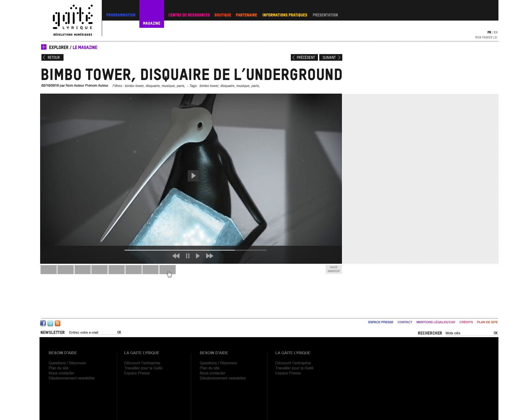Open the Programmation menu

tap(121, 15)
